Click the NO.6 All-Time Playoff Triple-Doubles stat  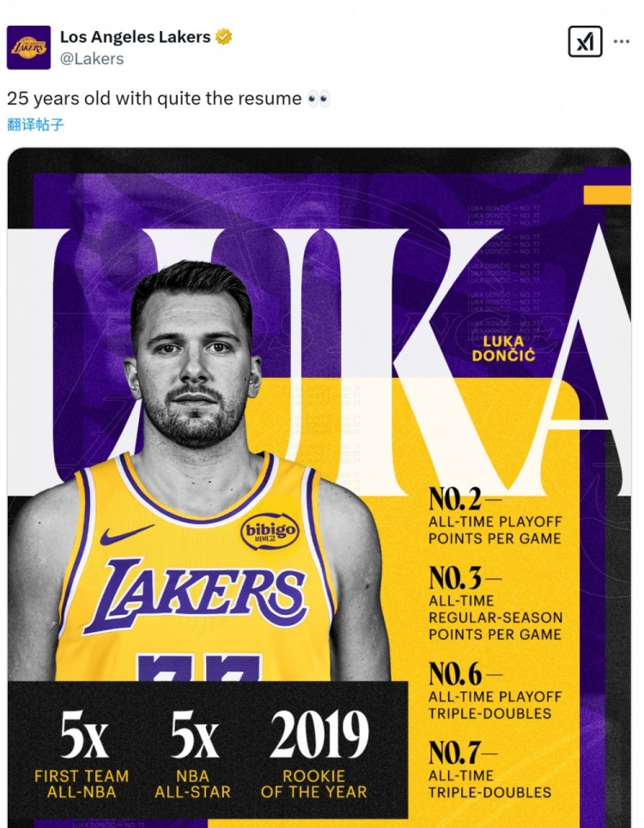pyautogui.click(x=495, y=691)
